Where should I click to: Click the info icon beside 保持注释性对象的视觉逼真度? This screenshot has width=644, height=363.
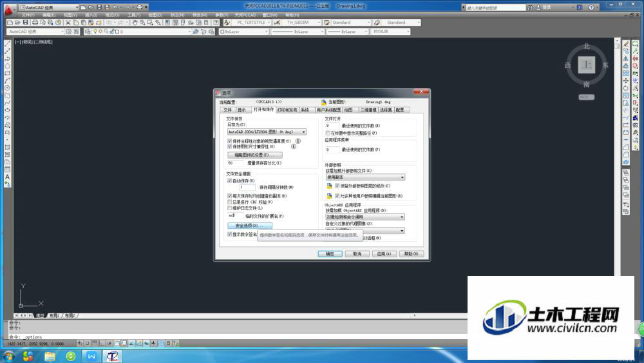pyautogui.click(x=298, y=141)
